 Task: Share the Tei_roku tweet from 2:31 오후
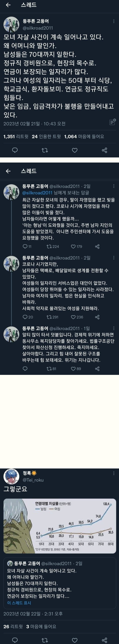click(105, 638)
